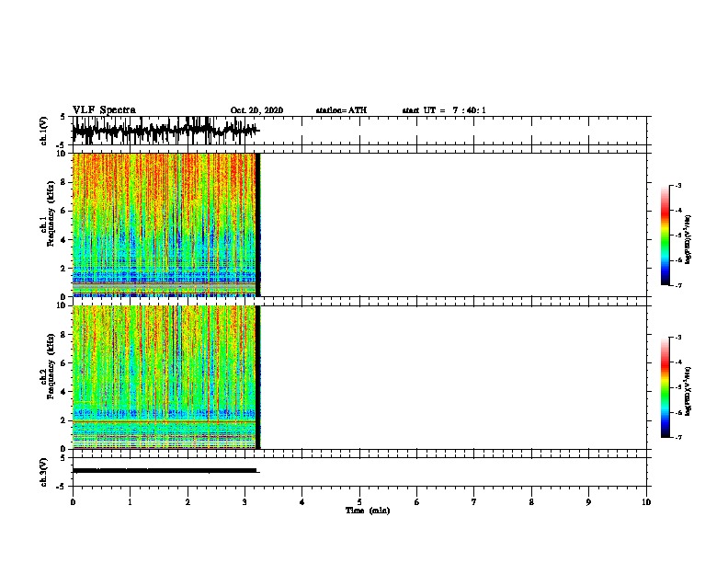Image resolution: width=728 pixels, height=563 pixels.
Task: Click the ch.1 'Frequency (kHz)' axis label
Action: coord(51,213)
